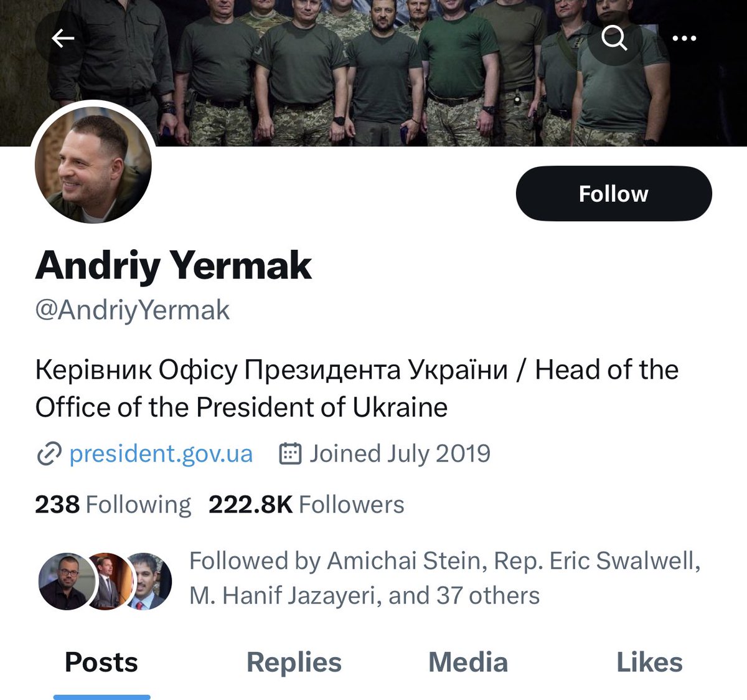Image resolution: width=747 pixels, height=700 pixels.
Task: Click the first mutual follower avatar
Action: point(65,580)
